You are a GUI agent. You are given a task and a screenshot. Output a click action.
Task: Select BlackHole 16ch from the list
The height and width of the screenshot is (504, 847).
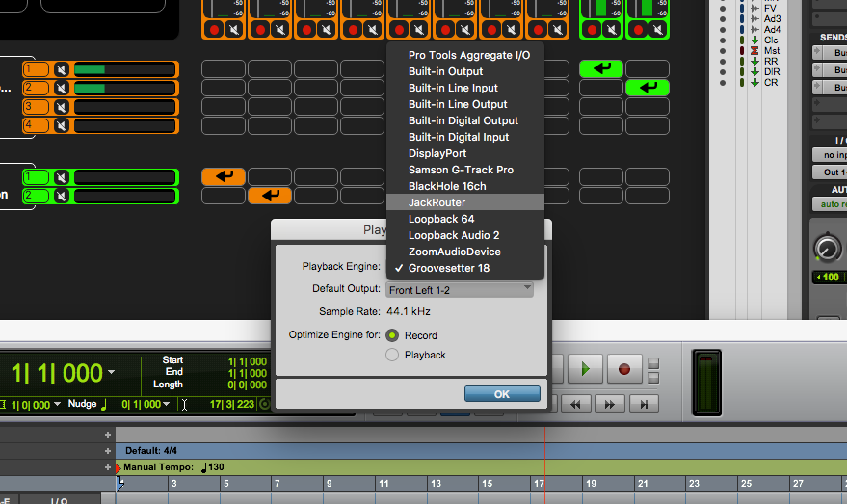(x=465, y=186)
